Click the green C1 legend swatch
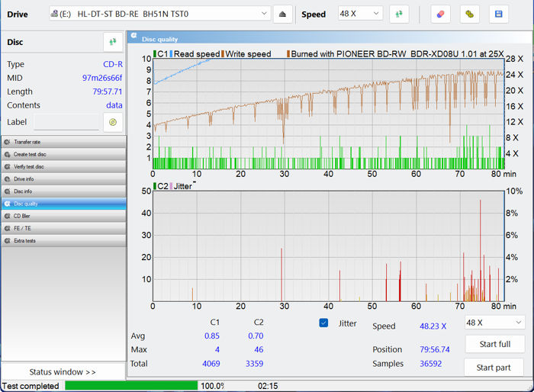The height and width of the screenshot is (392, 534). click(156, 54)
